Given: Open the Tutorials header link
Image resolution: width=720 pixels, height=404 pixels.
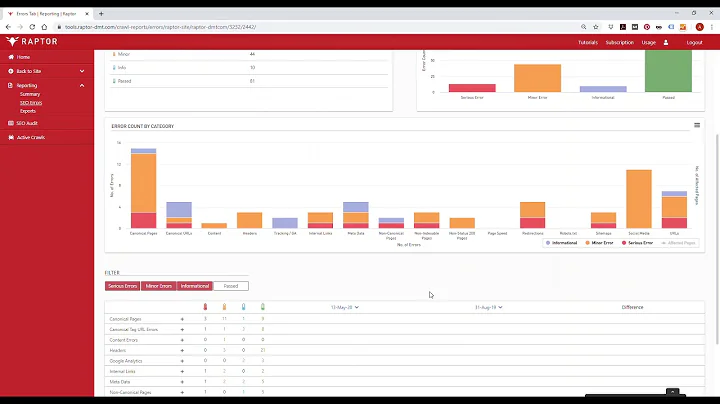Looking at the screenshot, I should coord(588,42).
